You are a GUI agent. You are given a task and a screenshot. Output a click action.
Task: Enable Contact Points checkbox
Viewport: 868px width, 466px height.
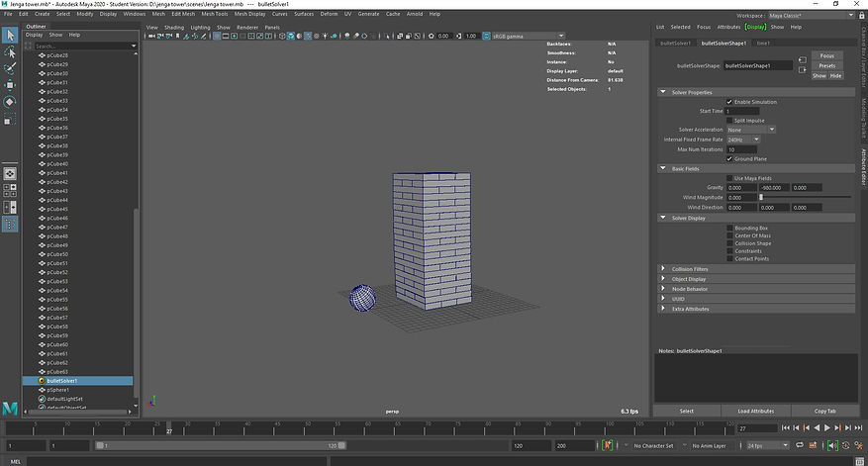[x=729, y=259]
